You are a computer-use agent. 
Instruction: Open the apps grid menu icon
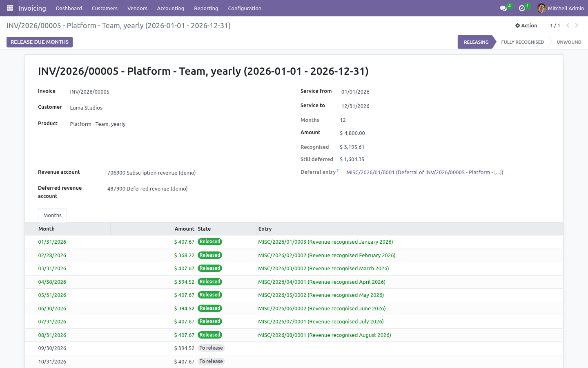click(10, 8)
